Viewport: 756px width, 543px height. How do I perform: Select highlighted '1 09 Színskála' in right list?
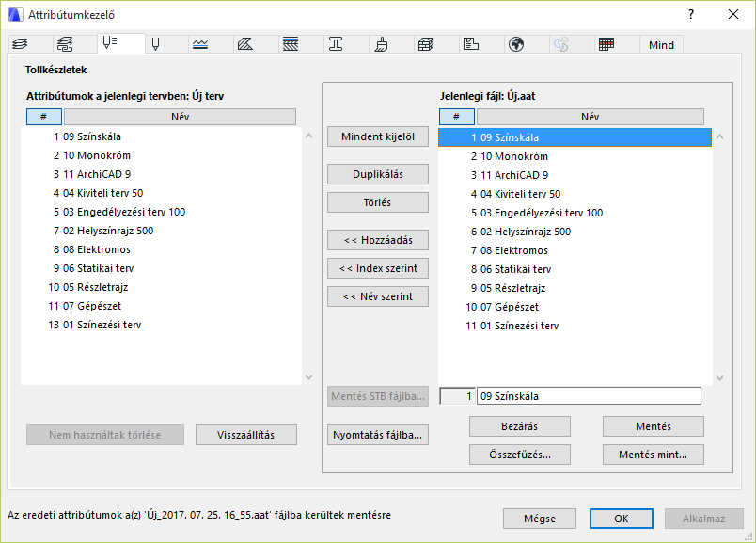point(575,137)
